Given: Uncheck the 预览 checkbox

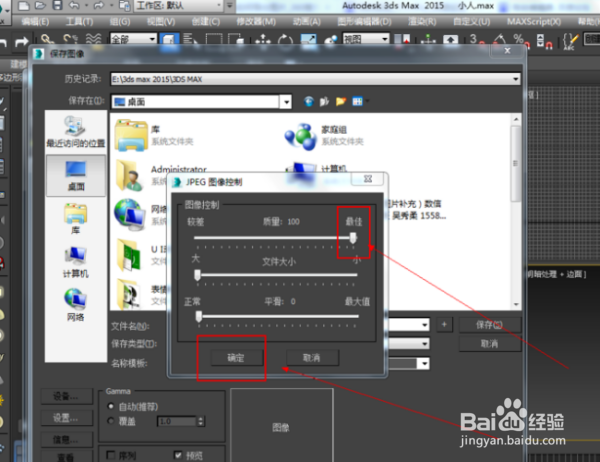Looking at the screenshot, I should [x=178, y=455].
